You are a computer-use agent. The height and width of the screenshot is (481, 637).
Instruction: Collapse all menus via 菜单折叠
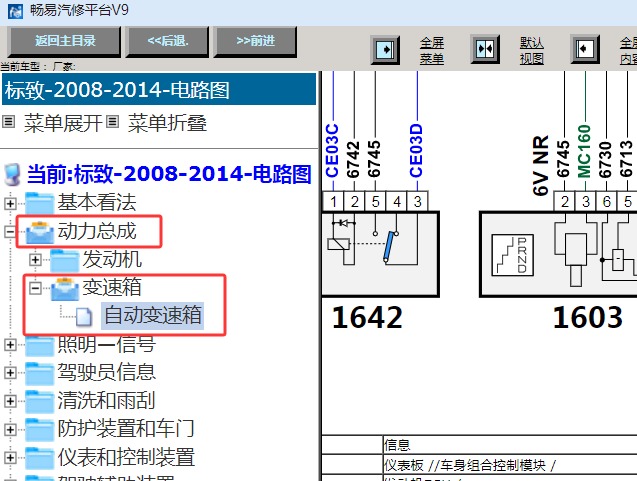[167, 123]
